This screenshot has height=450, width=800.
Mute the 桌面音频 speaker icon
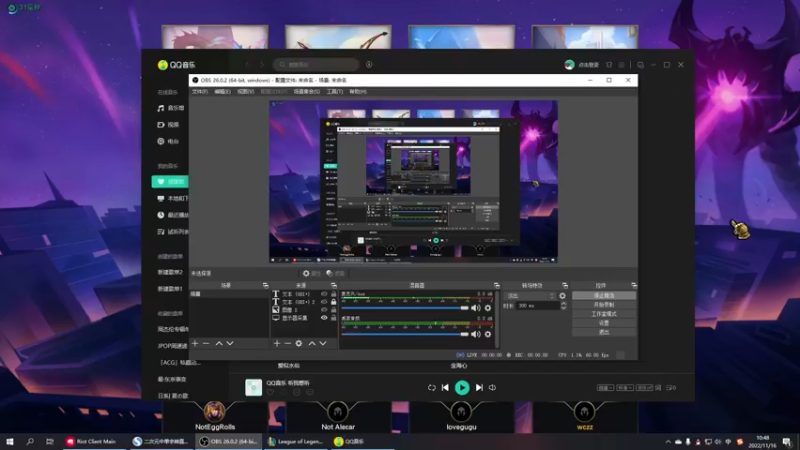476,334
